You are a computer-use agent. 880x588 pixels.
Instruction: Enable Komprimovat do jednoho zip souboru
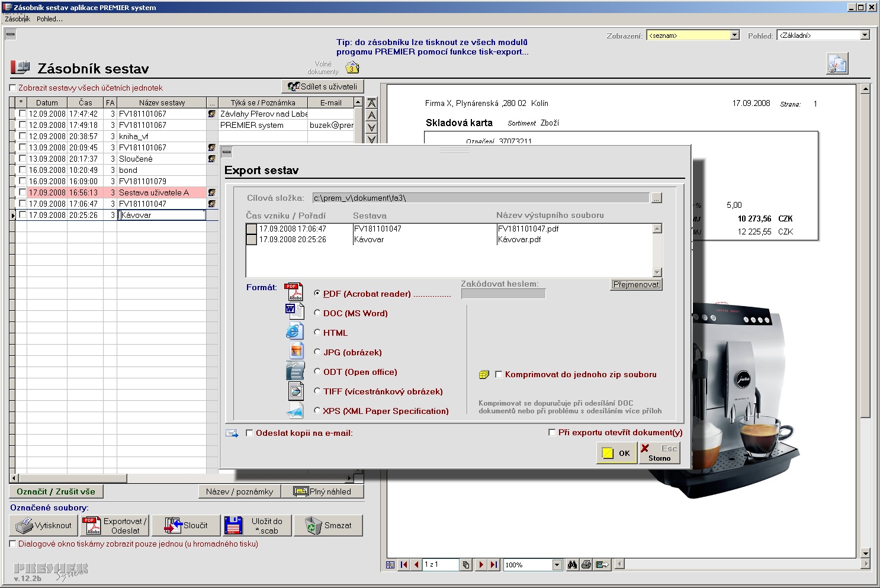coord(499,374)
